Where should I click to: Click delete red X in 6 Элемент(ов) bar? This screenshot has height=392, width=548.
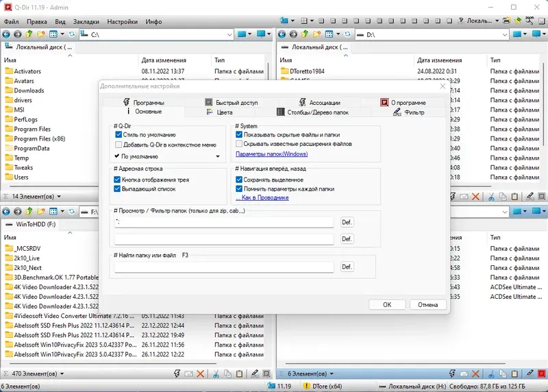tap(475, 373)
